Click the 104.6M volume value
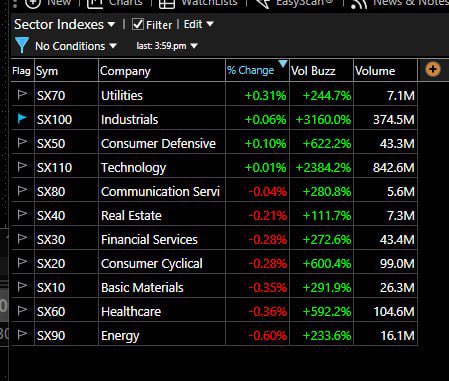The height and width of the screenshot is (381, 449). pos(394,312)
